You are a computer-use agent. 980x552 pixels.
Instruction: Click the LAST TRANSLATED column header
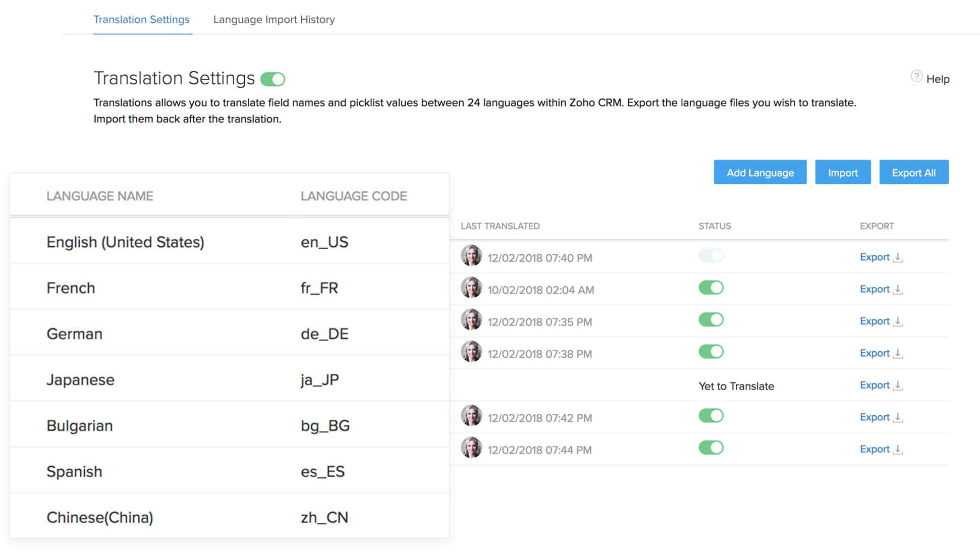500,226
